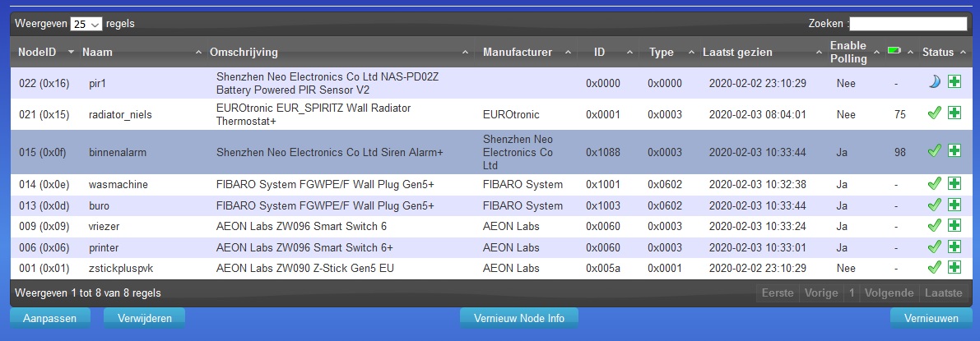
Task: Click green checkmark status for binnenalarm
Action: click(935, 150)
